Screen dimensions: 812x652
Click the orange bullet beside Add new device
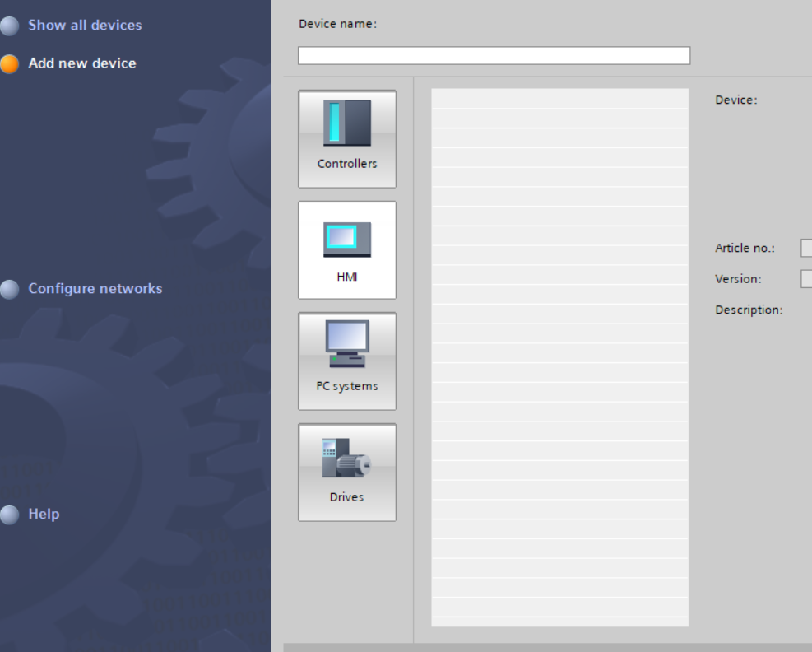coord(9,64)
